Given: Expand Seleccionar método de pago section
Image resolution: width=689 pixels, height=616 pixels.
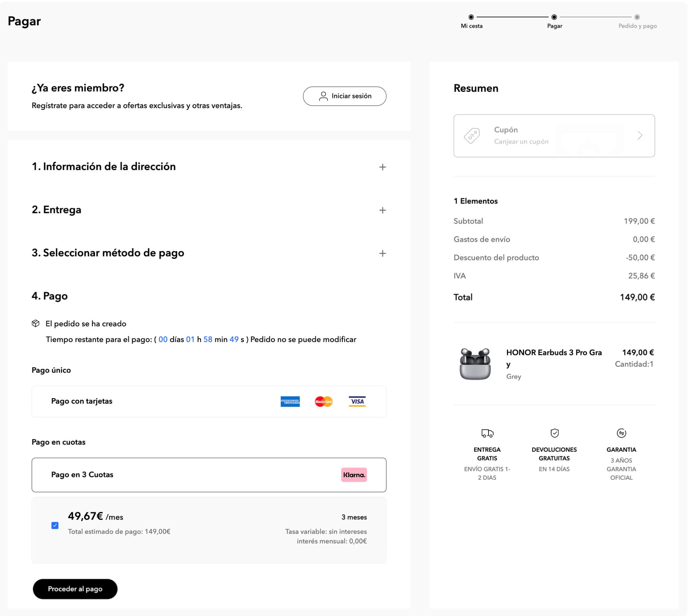Looking at the screenshot, I should tap(382, 253).
